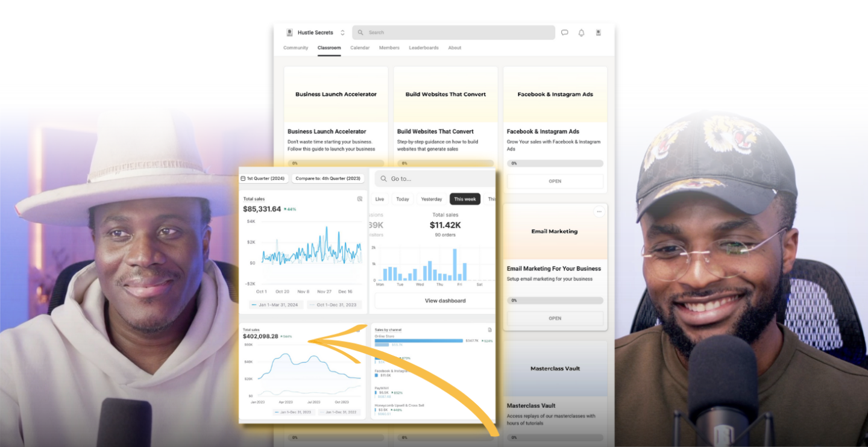Click the Facebook & Instagram Ads progress bar
The image size is (868, 447).
(555, 163)
